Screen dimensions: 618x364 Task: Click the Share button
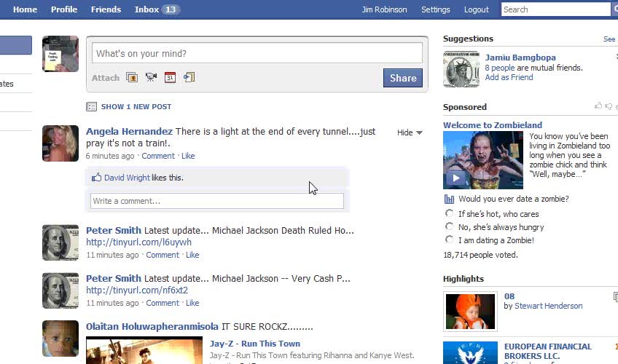point(403,78)
